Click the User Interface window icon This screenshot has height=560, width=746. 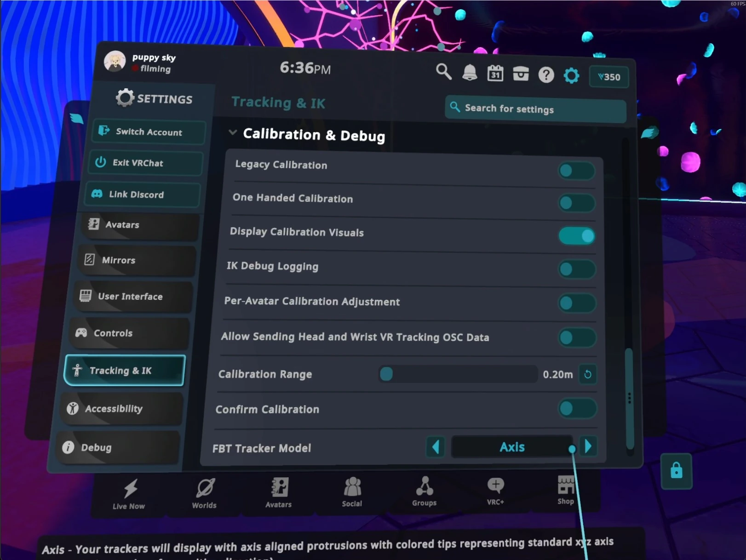coord(86,296)
